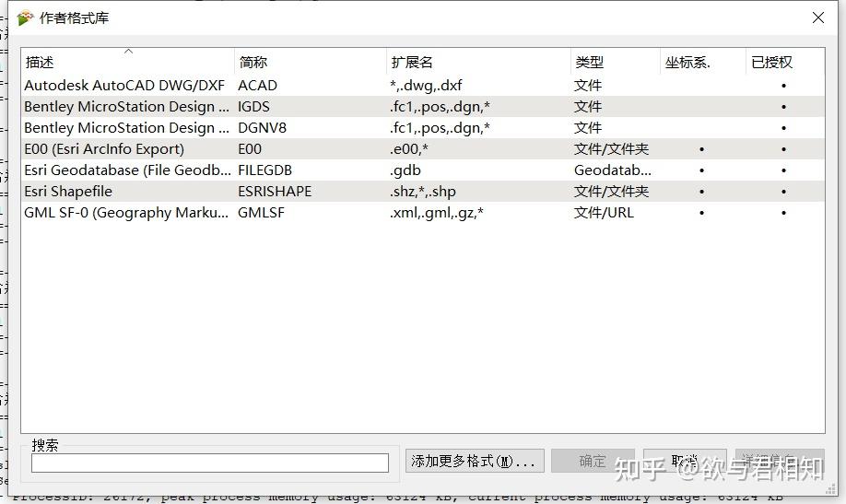Click the .xml,.gml,.gz,* extension cell
This screenshot has width=846, height=504.
437,213
